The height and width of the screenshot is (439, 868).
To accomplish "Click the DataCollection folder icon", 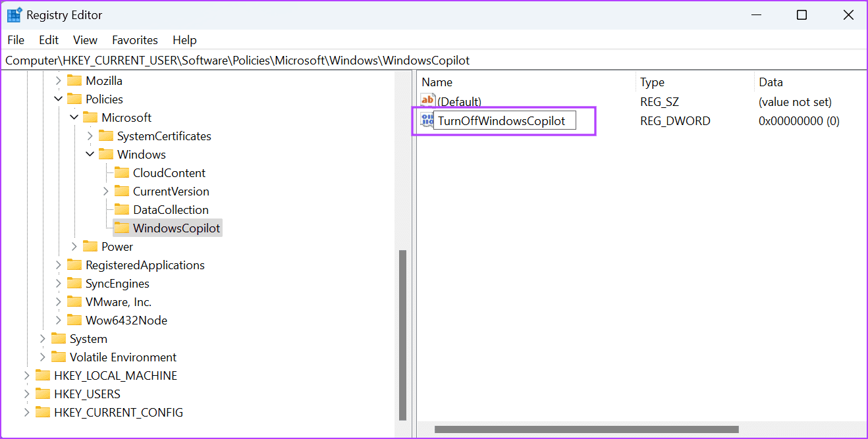I will pyautogui.click(x=122, y=210).
